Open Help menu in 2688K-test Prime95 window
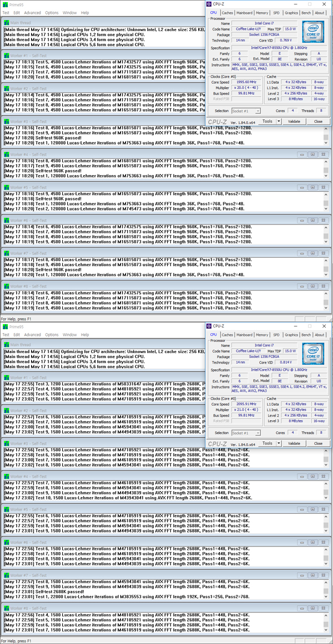333x644 pixels. pyautogui.click(x=85, y=335)
